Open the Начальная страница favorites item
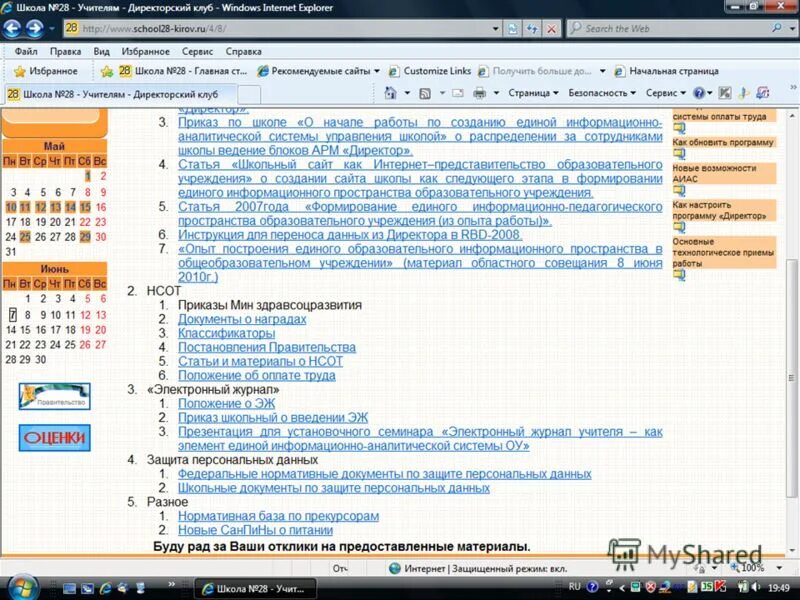Viewport: 800px width, 600px height. click(666, 71)
